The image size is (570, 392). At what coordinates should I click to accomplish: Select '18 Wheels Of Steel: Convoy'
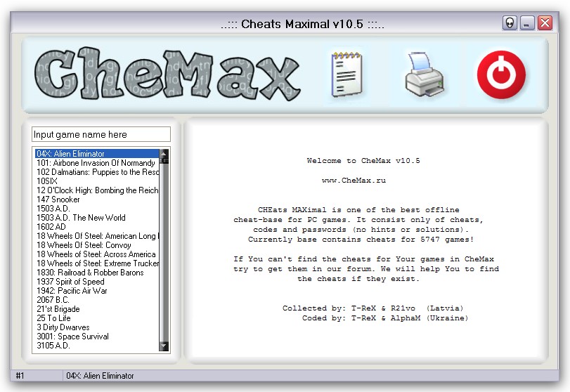tap(97, 245)
